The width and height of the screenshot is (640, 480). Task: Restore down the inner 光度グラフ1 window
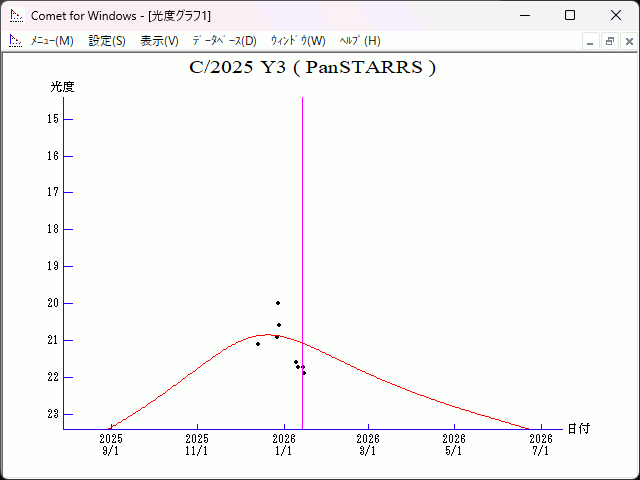(609, 41)
